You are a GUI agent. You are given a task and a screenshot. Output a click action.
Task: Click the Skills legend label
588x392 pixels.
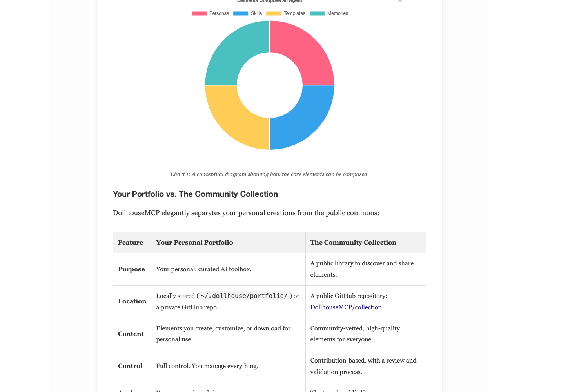click(256, 13)
